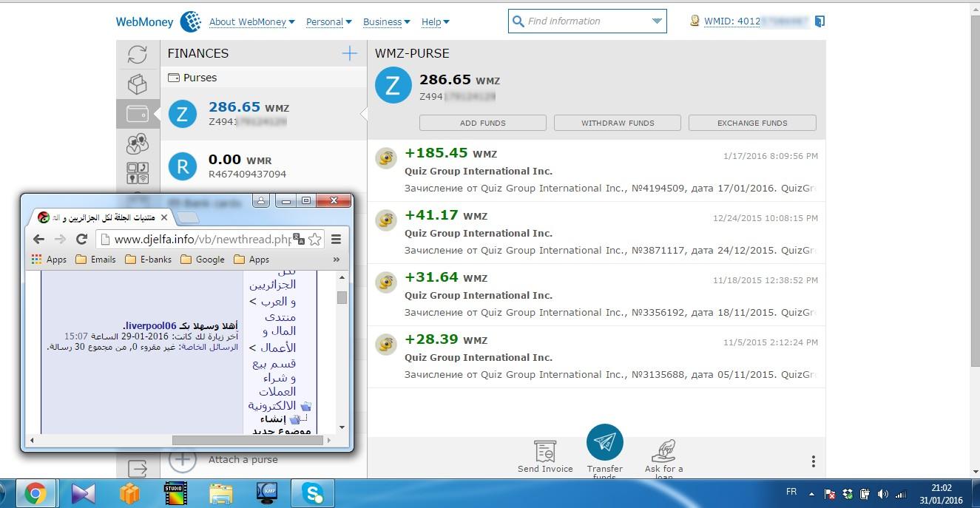Click the Send Invoice icon
The width and height of the screenshot is (980, 508).
pos(545,450)
